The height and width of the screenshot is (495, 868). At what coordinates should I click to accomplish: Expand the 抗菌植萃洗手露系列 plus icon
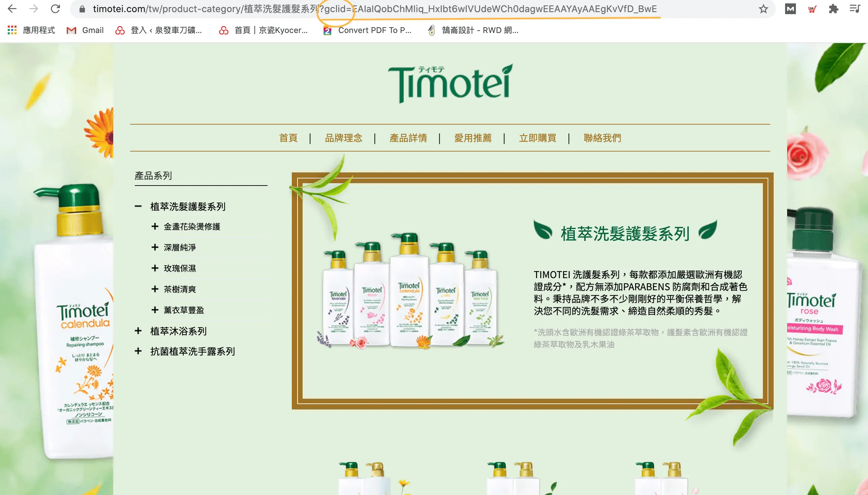point(138,351)
